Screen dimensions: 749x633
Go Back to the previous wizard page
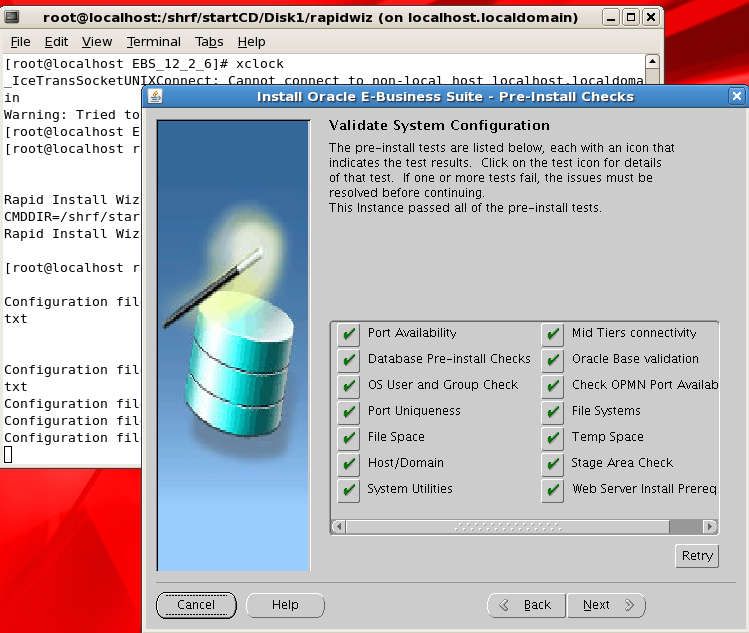tap(526, 605)
